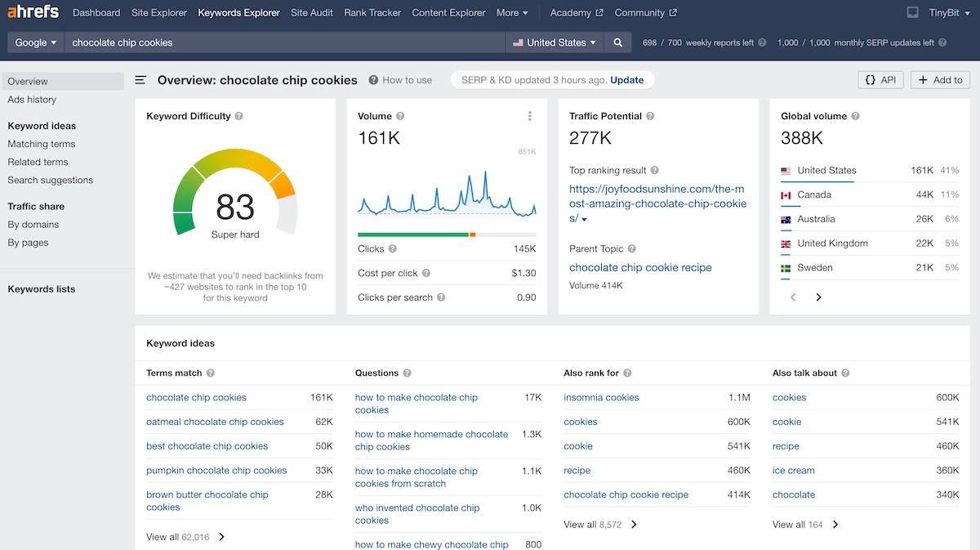Open Content Explorer
Screen dimensions: 980x550
[449, 12]
